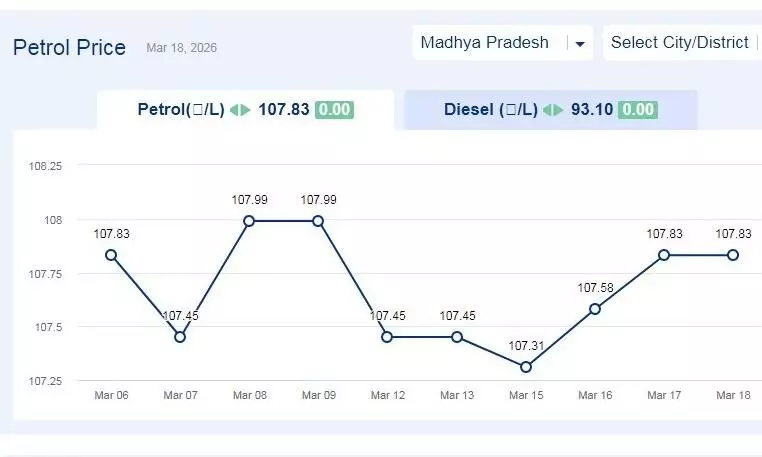Click the Mar 18 data point at 107.83
This screenshot has height=457, width=762.
pos(733,255)
